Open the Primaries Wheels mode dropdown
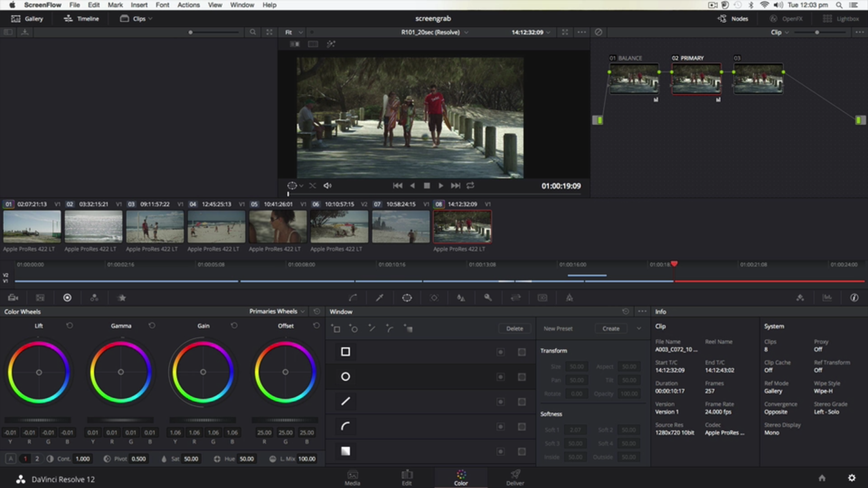The width and height of the screenshot is (868, 488). point(278,311)
